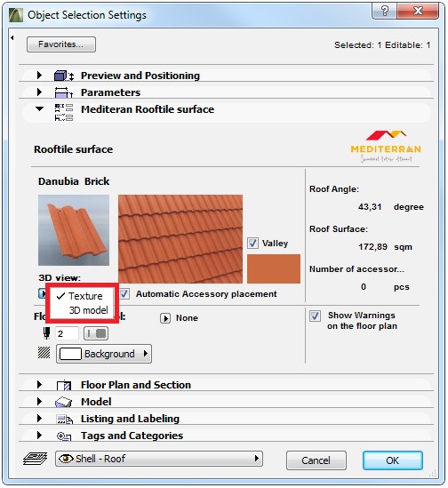Viewport: 448px width, 488px height.
Task: Toggle Automatic Accessory placement checkbox
Action: 124,294
